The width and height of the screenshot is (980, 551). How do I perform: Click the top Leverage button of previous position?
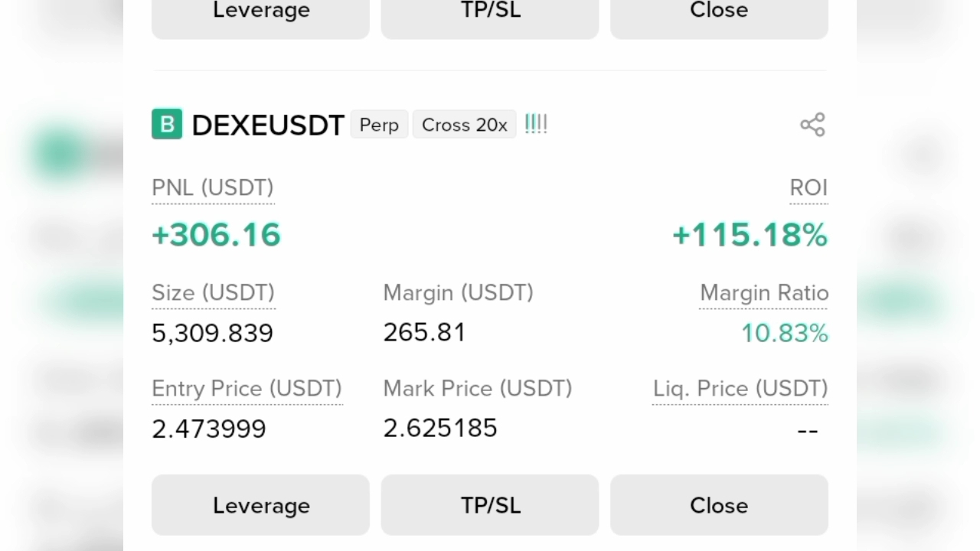(x=260, y=15)
